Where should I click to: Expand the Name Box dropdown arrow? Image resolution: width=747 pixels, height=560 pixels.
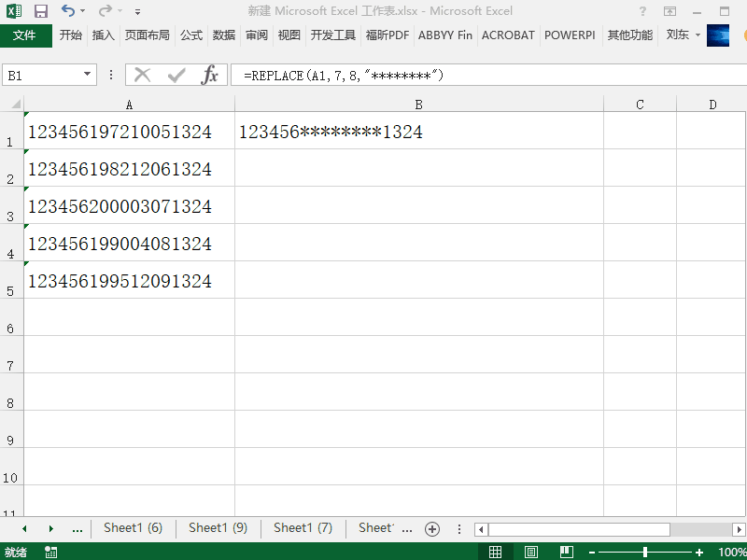click(87, 75)
